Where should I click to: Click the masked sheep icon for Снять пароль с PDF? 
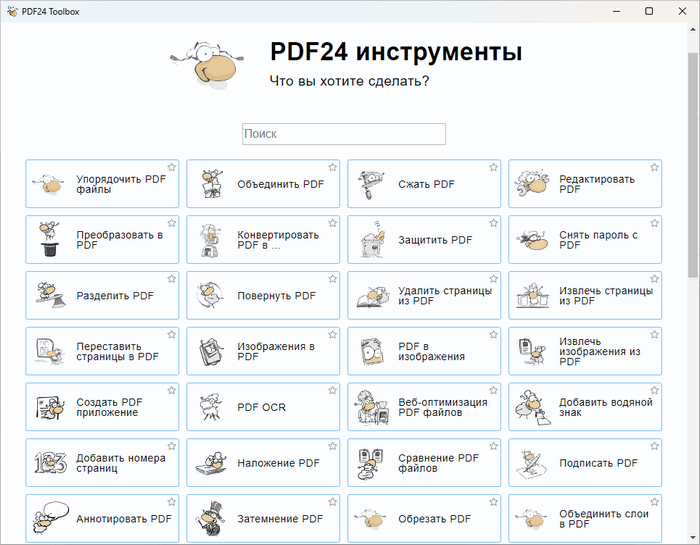click(x=532, y=240)
